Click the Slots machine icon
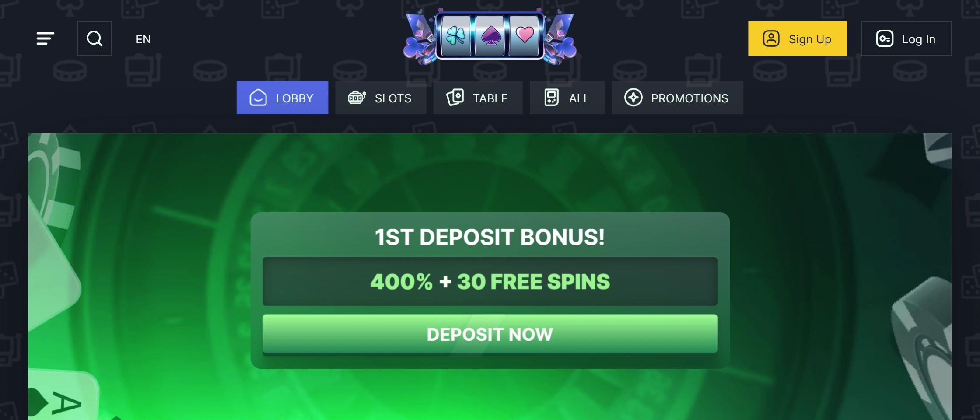This screenshot has height=420, width=980. 357,97
